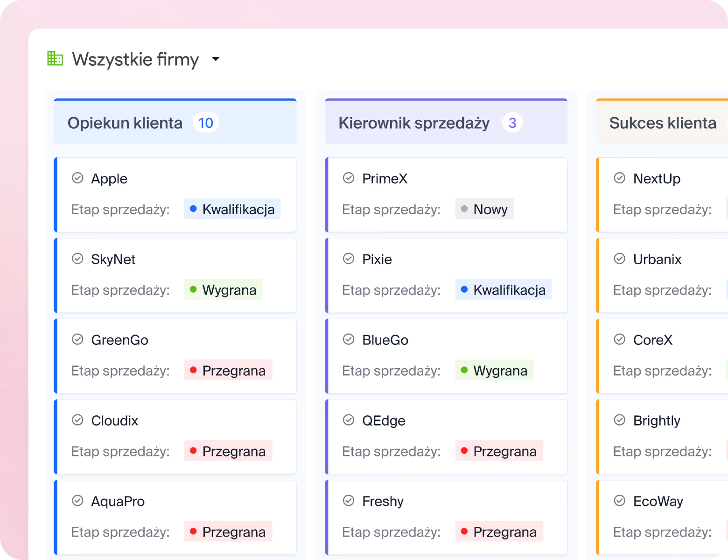Click the count badge 3 in Kierownik sprzedaży

click(512, 123)
